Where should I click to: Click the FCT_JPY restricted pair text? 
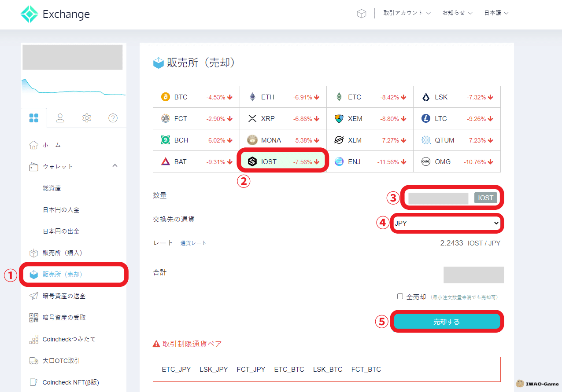pos(251,369)
